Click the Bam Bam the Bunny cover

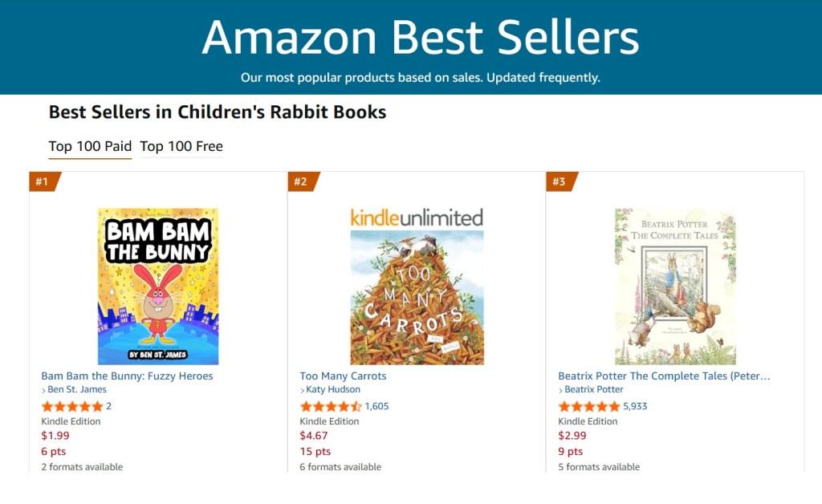[x=158, y=287]
